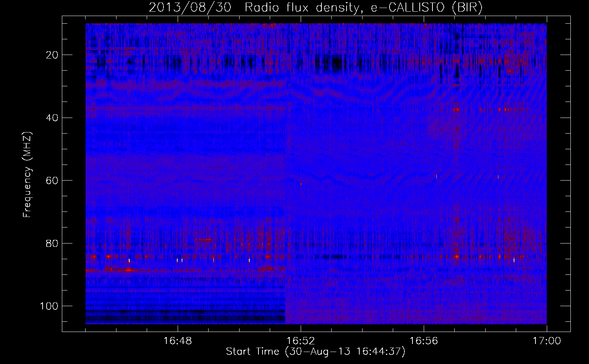
Task: Click the '40' frequency tick label
Action: [x=52, y=118]
